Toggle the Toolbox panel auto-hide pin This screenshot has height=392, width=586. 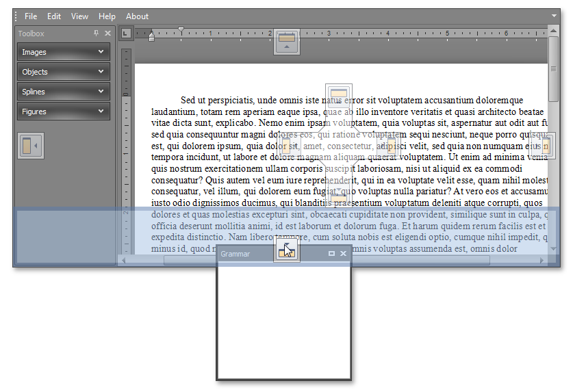pos(97,34)
